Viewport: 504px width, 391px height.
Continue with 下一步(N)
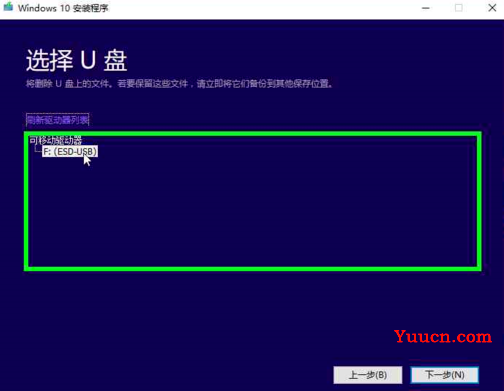click(x=445, y=375)
